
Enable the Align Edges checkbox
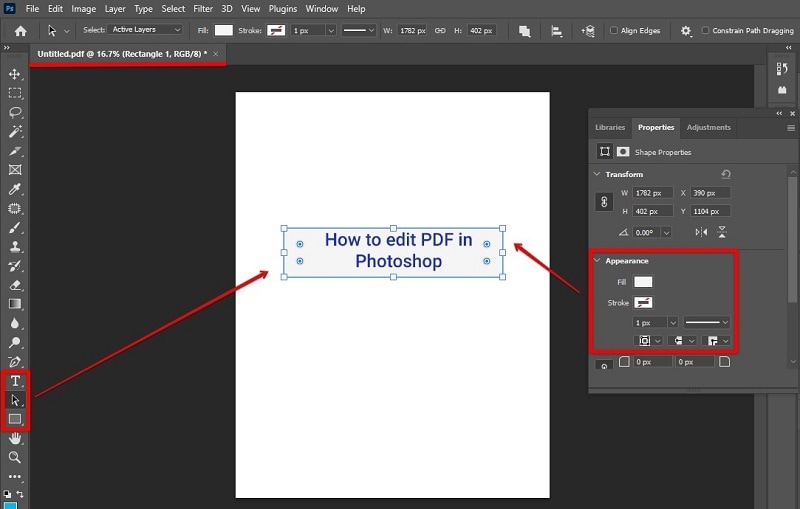click(614, 31)
